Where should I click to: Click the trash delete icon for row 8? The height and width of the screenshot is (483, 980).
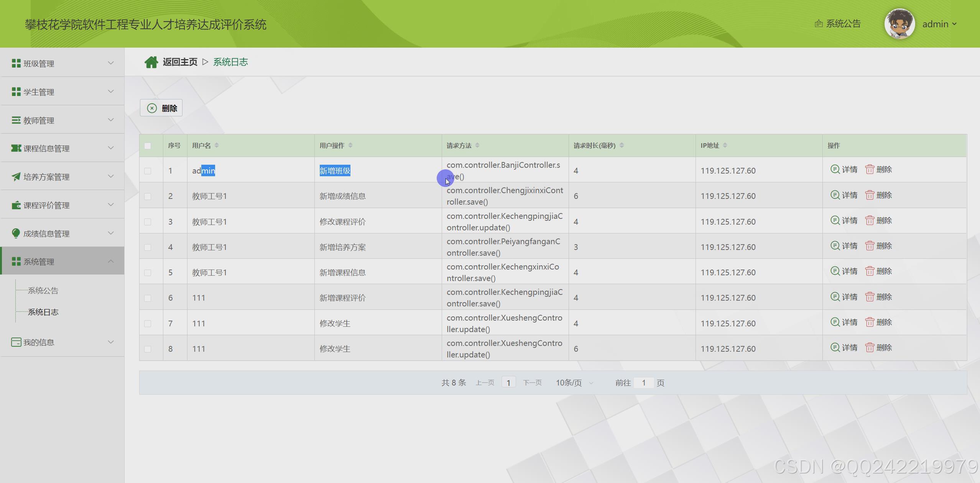coord(869,347)
